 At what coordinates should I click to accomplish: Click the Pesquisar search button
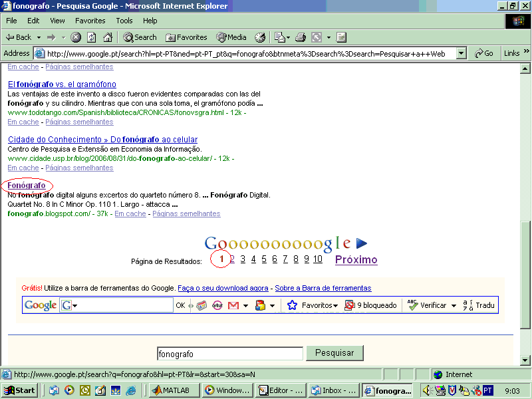click(x=334, y=353)
